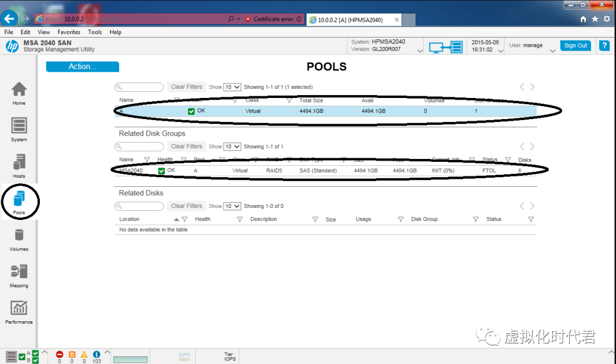Click the critical events red icon
The image size is (616, 364).
(x=59, y=354)
